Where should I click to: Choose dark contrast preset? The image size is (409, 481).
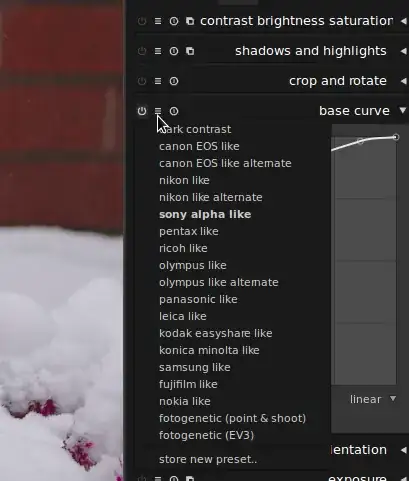(x=195, y=129)
